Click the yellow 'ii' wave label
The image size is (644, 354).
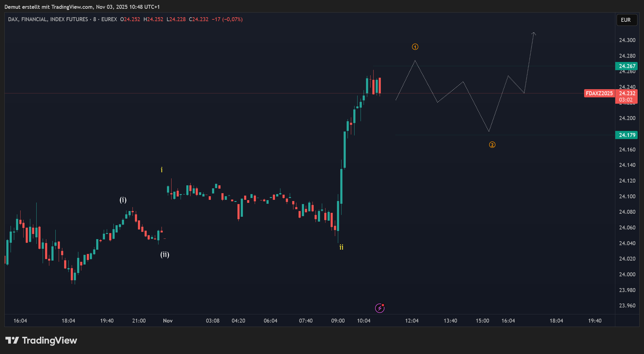[x=341, y=247]
